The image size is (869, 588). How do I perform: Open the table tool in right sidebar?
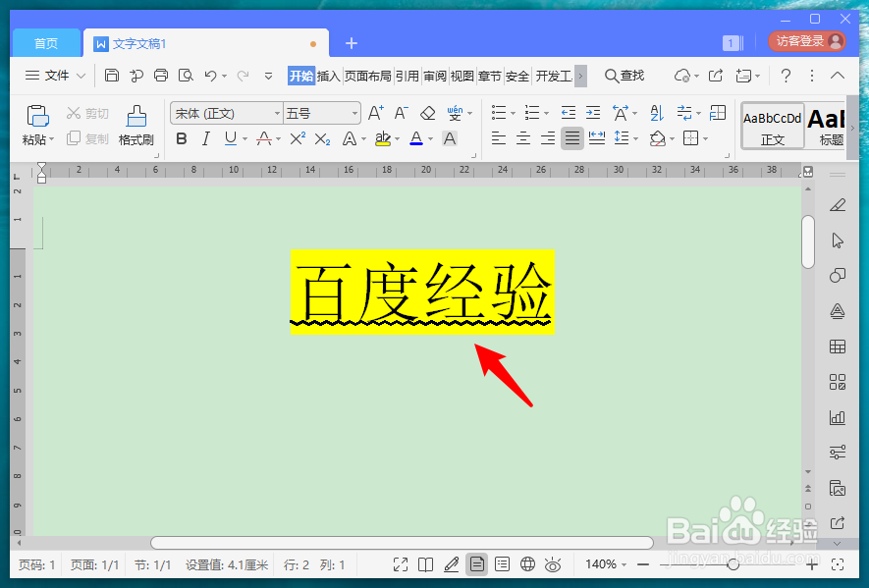coord(838,347)
